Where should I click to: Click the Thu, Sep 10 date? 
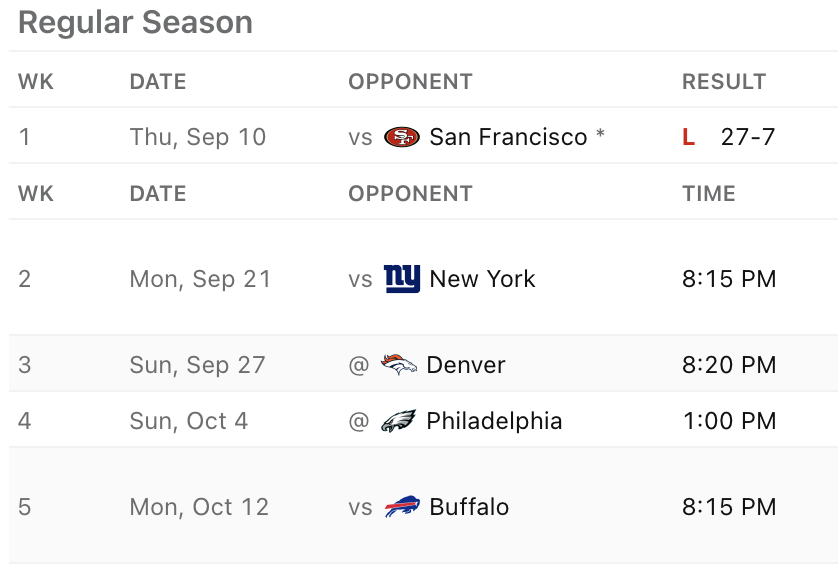point(198,137)
